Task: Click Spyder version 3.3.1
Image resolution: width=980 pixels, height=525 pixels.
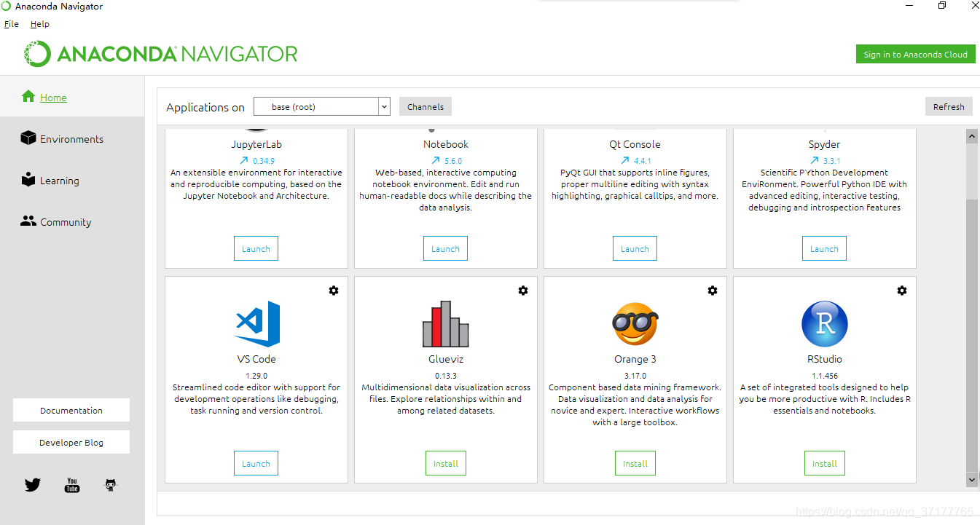Action: (x=832, y=161)
